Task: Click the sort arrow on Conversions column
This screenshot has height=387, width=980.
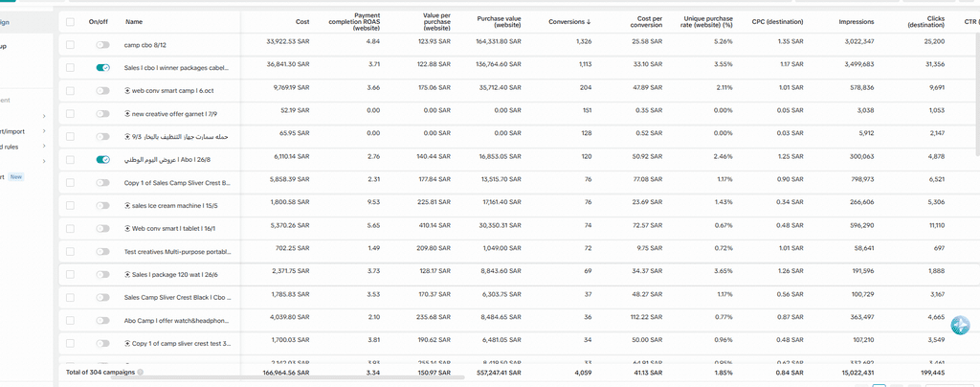Action: pos(589,21)
